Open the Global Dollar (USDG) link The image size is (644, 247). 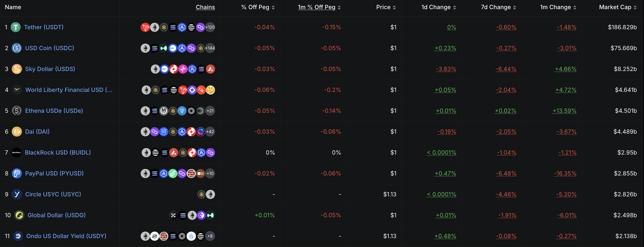point(56,215)
